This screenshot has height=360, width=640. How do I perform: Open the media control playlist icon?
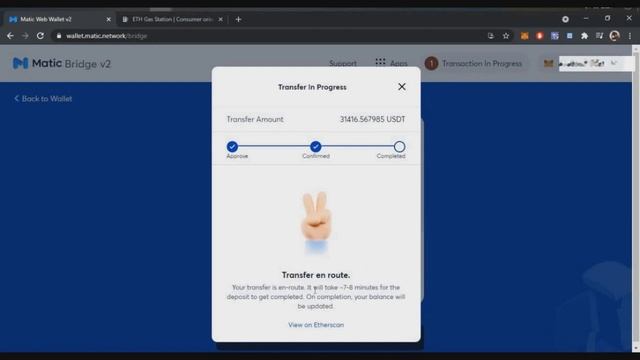pyautogui.click(x=600, y=36)
